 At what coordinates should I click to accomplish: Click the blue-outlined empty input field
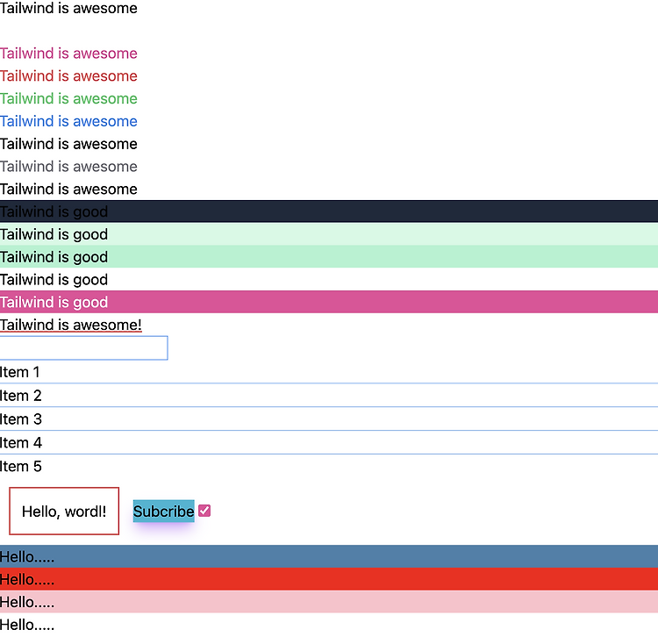tap(84, 347)
